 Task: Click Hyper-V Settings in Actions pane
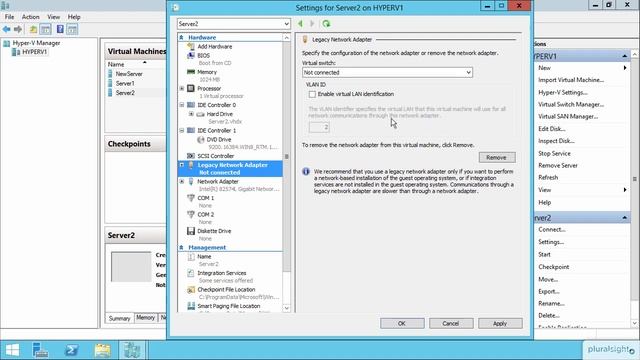click(563, 93)
